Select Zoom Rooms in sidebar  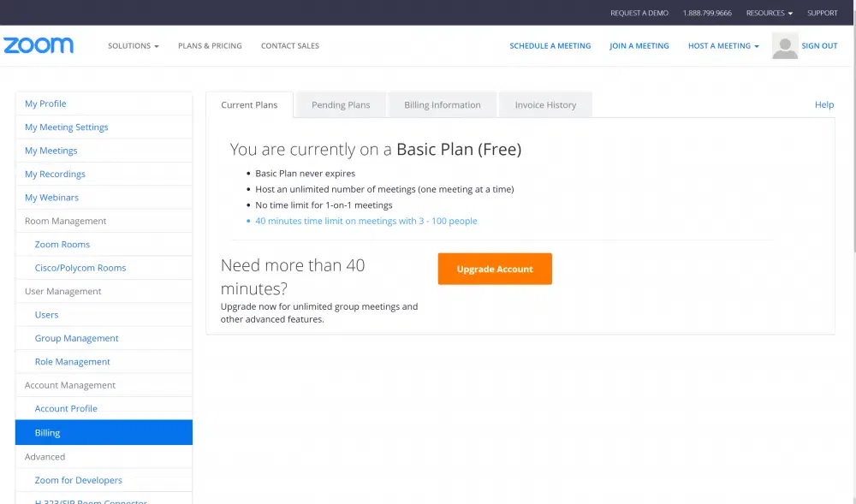click(62, 245)
